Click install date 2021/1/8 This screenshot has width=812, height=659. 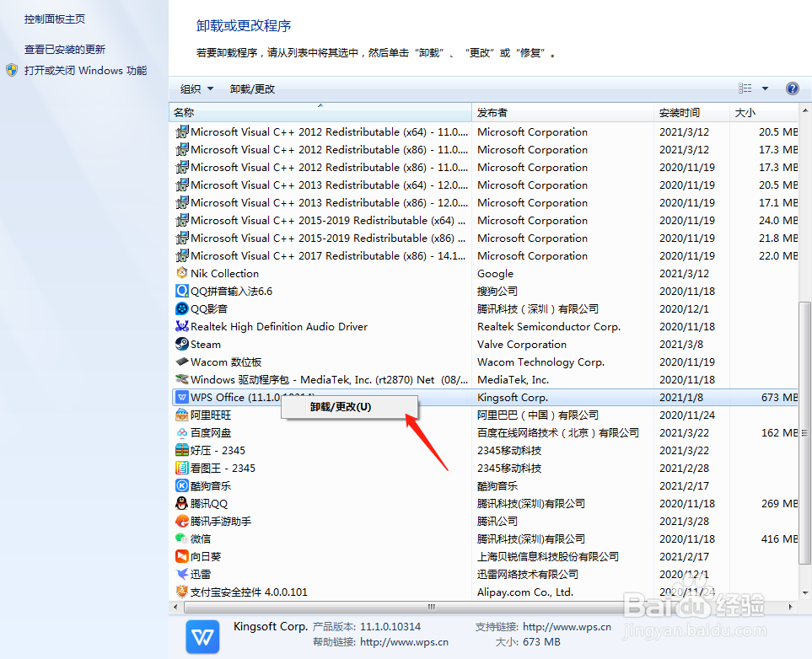pyautogui.click(x=680, y=397)
